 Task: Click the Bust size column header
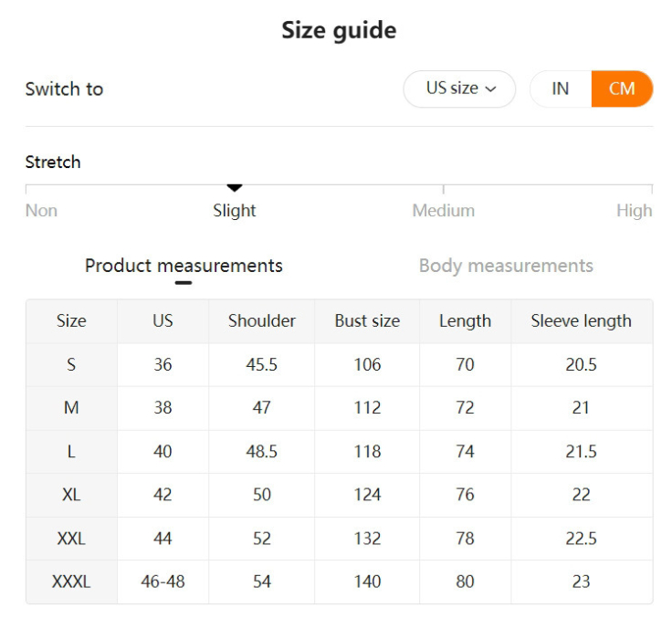[x=367, y=320]
